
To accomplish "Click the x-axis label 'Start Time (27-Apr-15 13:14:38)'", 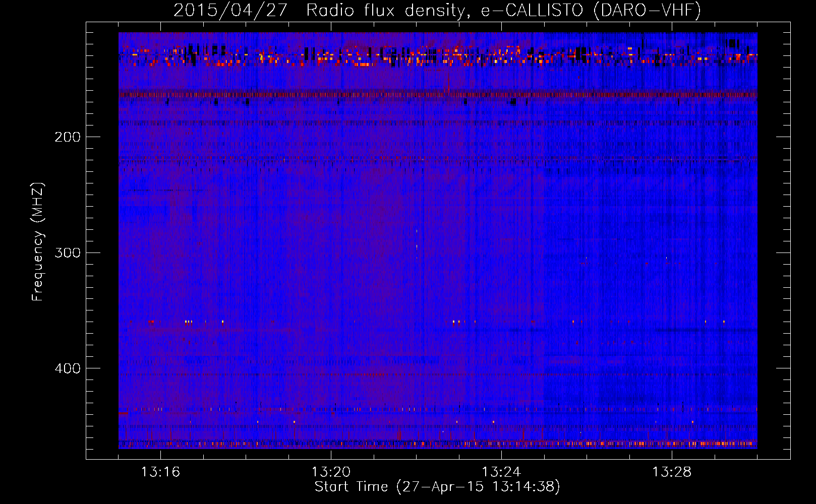I will click(x=438, y=487).
